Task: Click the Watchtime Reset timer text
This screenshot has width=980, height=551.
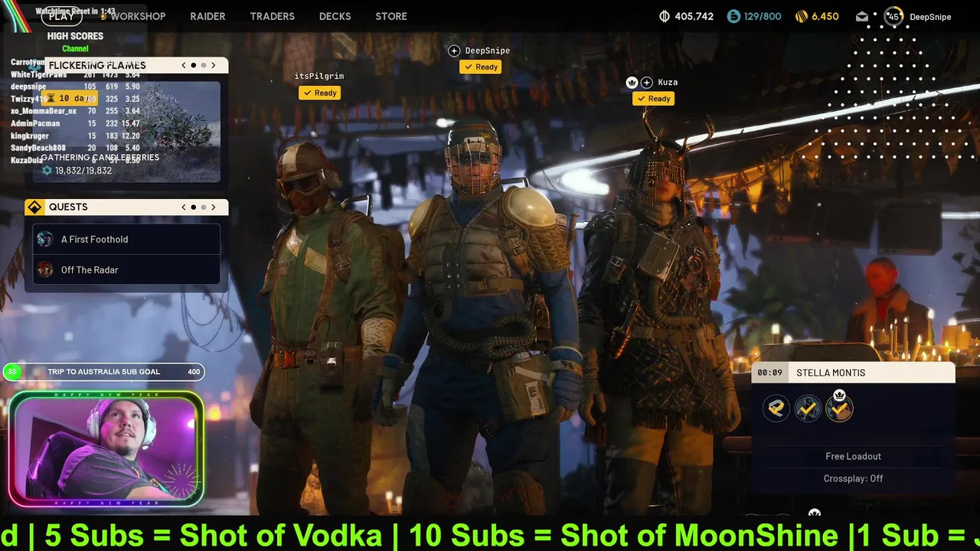Action: 75,11
